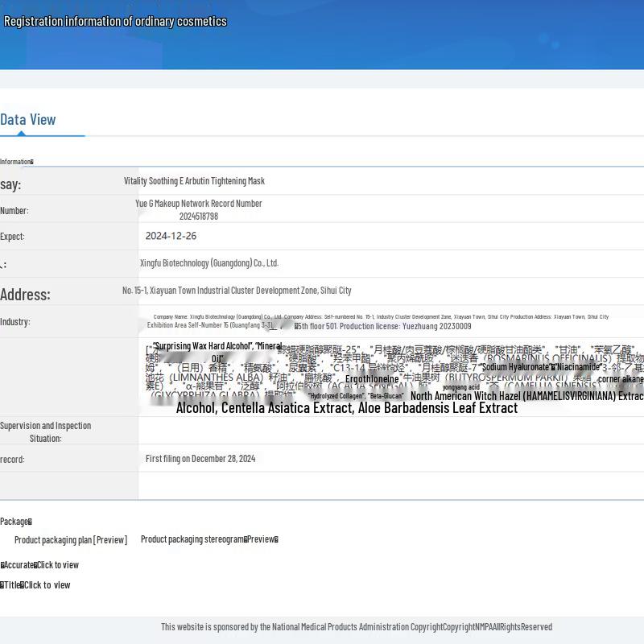Click the Accurate 'Click to view' link

pyautogui.click(x=56, y=565)
